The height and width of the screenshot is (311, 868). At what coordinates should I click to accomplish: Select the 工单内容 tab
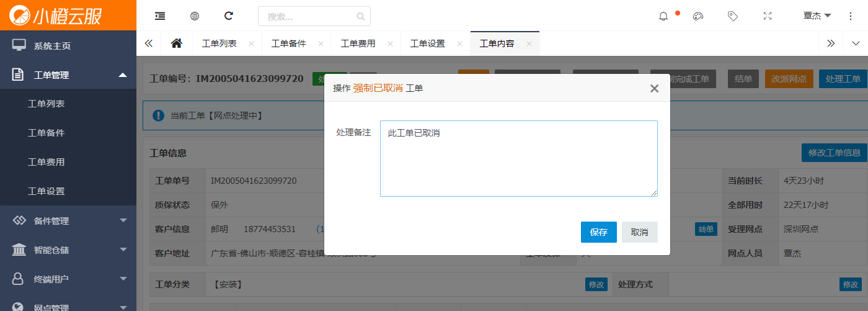[x=497, y=43]
